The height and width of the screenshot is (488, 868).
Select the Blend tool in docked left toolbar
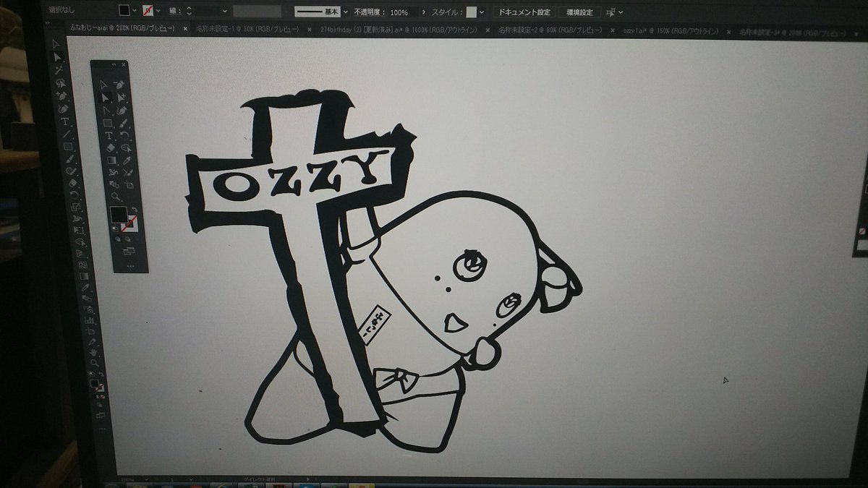point(85,299)
